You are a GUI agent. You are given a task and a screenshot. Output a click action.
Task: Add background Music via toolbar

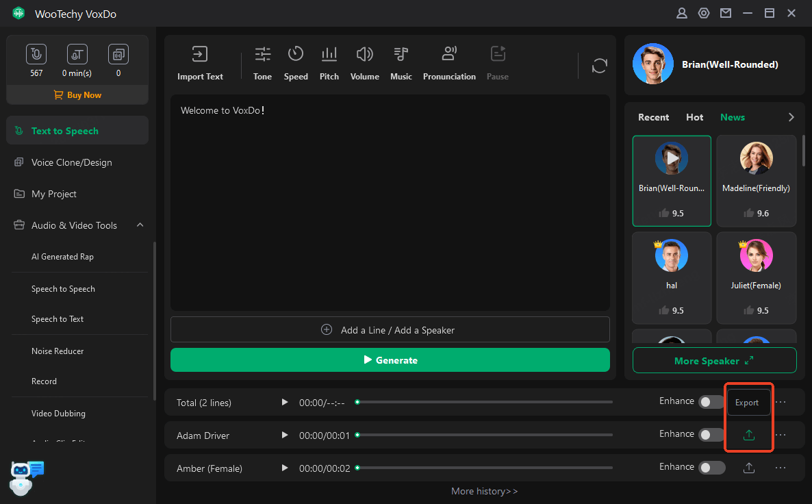pos(401,63)
